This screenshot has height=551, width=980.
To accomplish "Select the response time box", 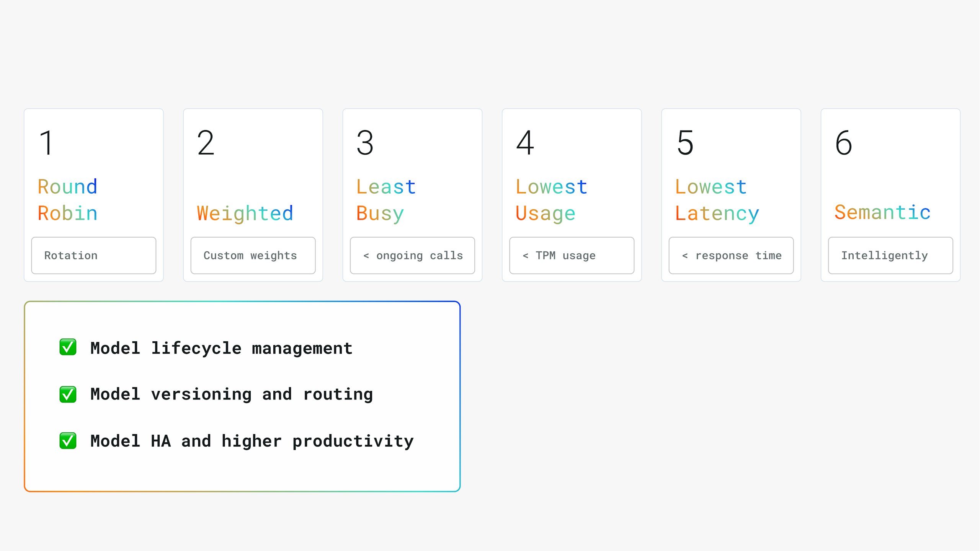I will [x=731, y=255].
